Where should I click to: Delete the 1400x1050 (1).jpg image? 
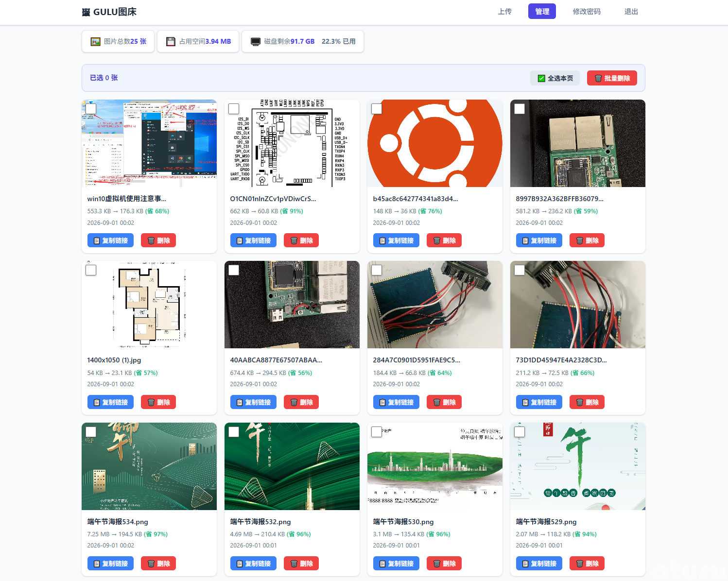[x=158, y=402]
